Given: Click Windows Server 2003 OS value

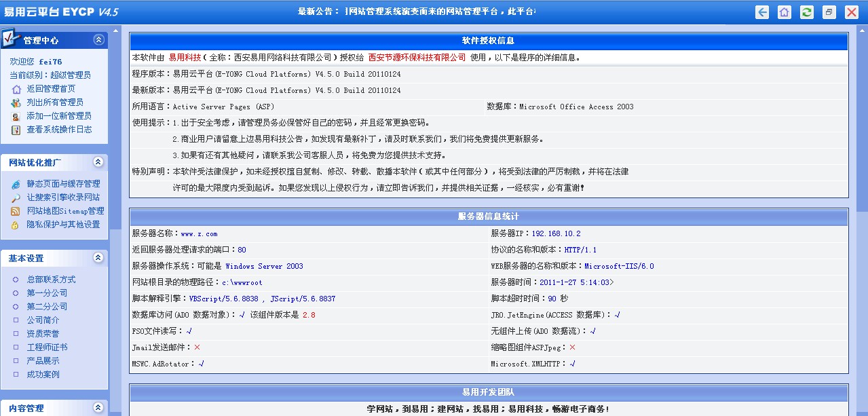Looking at the screenshot, I should coord(264,267).
